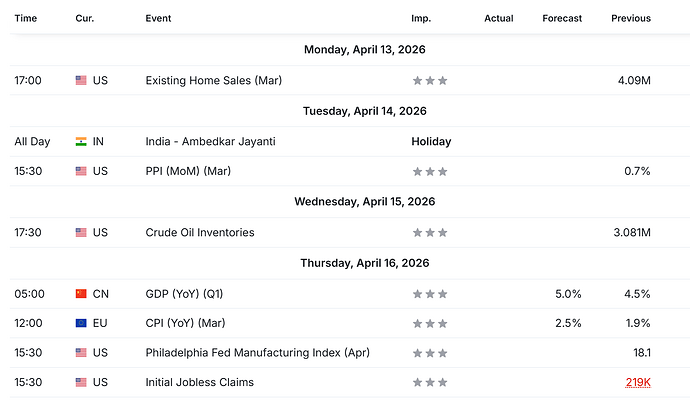Open Philadelphia Fed Manufacturing Index event
This screenshot has height=403, width=690.
click(x=257, y=353)
